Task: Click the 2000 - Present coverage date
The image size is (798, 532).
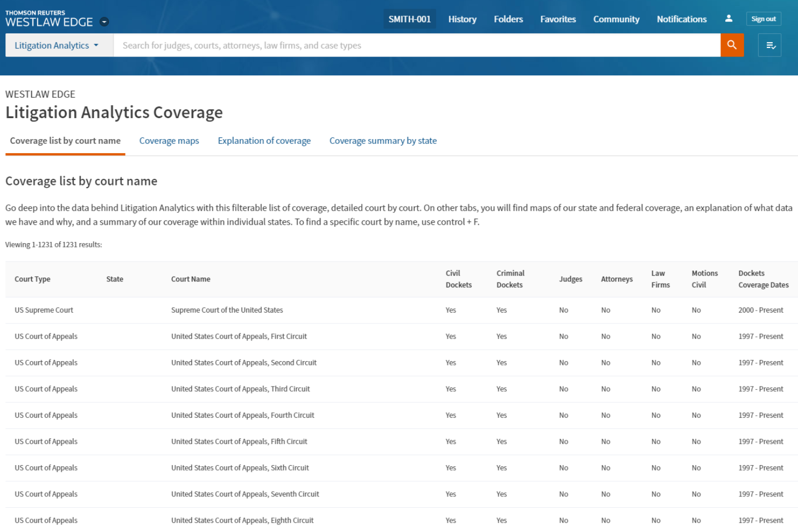Action: click(x=761, y=310)
